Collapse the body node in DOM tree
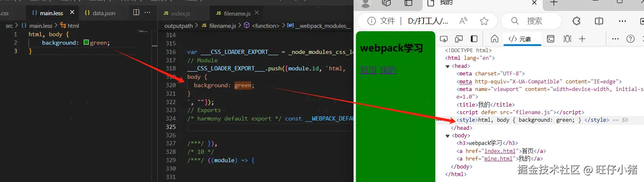The width and height of the screenshot is (644, 182). [x=448, y=136]
